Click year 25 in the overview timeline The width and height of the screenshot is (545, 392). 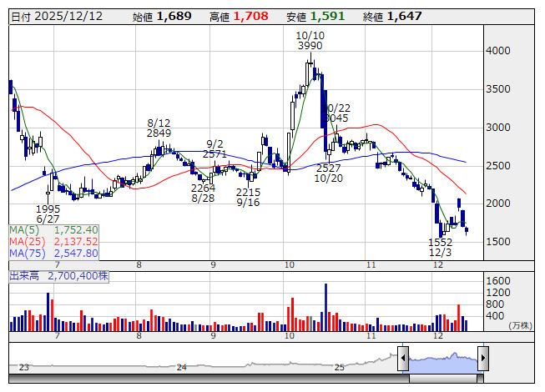coord(339,367)
